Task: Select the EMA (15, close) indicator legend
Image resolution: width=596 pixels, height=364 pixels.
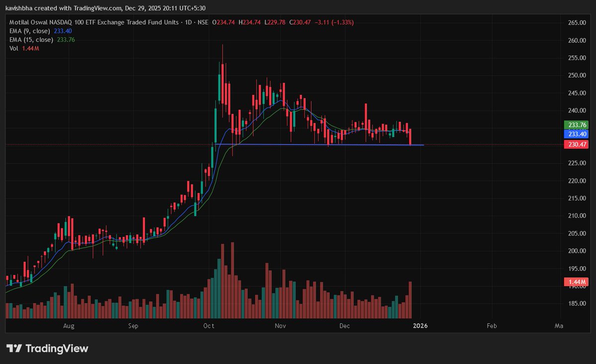Action: 32,40
